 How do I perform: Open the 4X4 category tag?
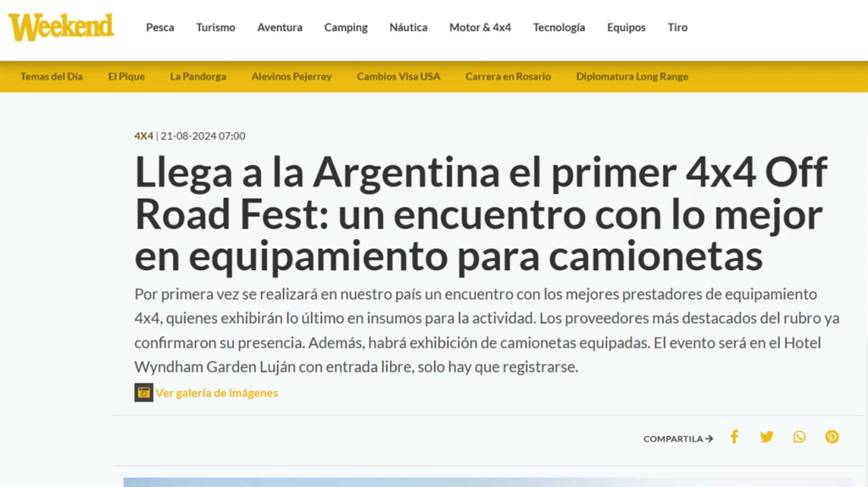coord(143,136)
